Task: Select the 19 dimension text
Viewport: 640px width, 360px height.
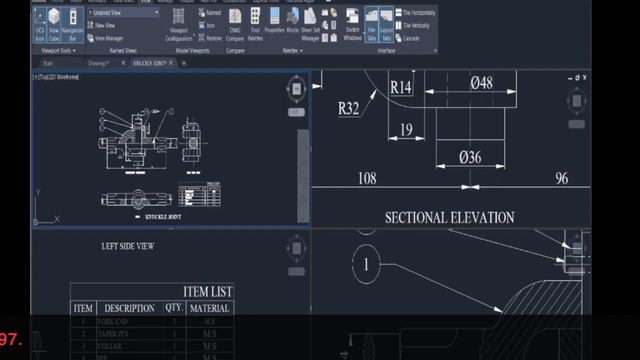Action: point(406,130)
